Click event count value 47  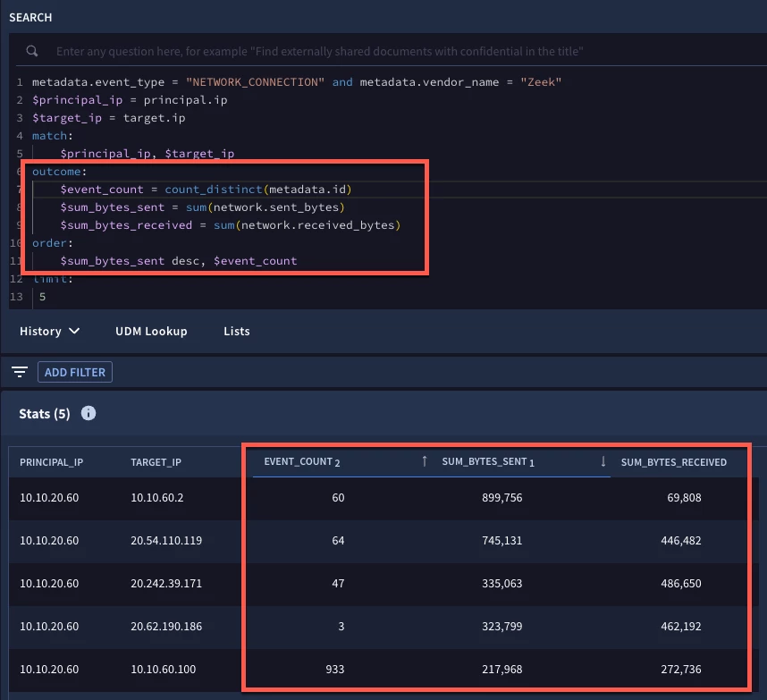point(338,583)
